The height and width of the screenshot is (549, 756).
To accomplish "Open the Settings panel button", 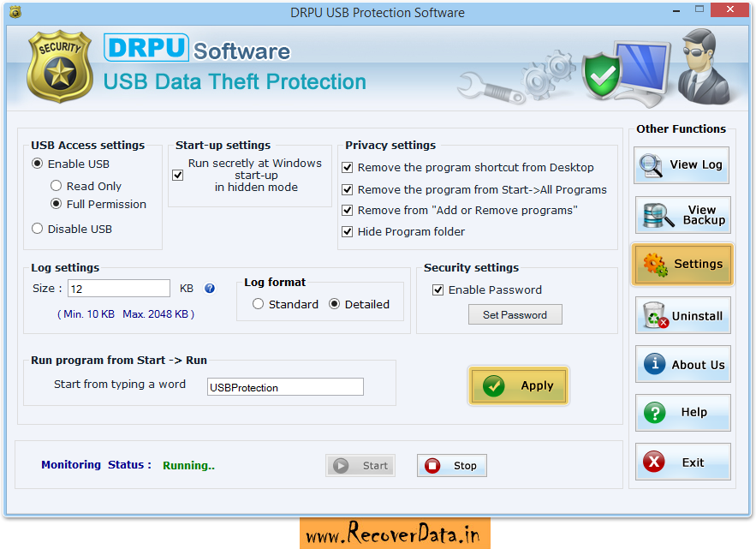I will click(x=682, y=265).
